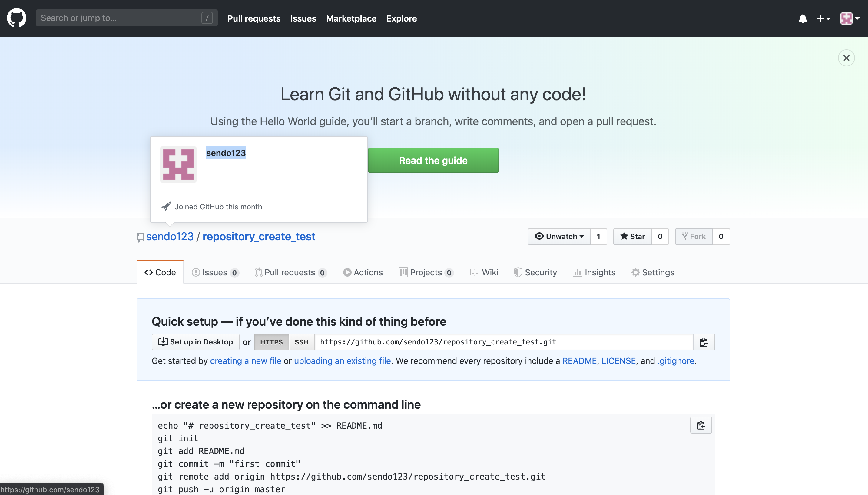
Task: Click the Read the guide button
Action: tap(433, 160)
